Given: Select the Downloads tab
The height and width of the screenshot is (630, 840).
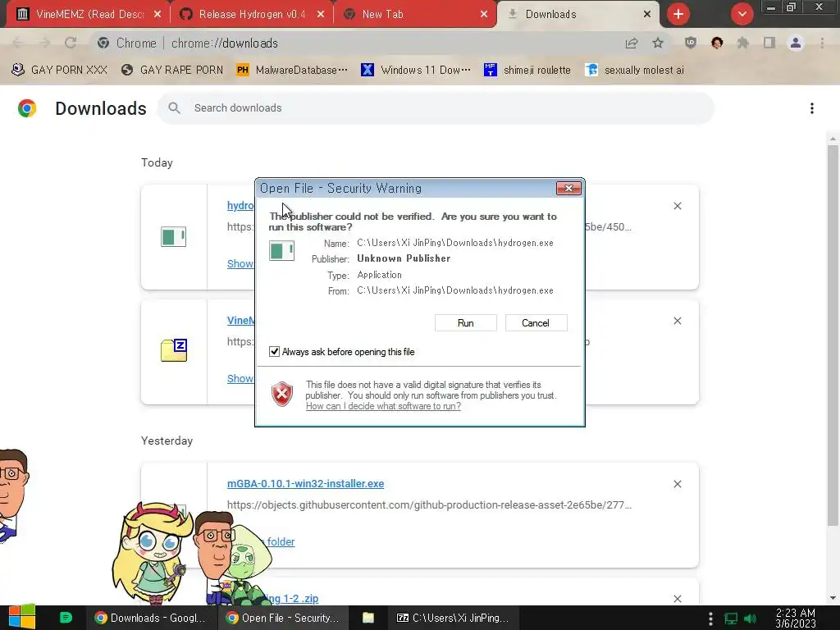Looking at the screenshot, I should 578,15.
